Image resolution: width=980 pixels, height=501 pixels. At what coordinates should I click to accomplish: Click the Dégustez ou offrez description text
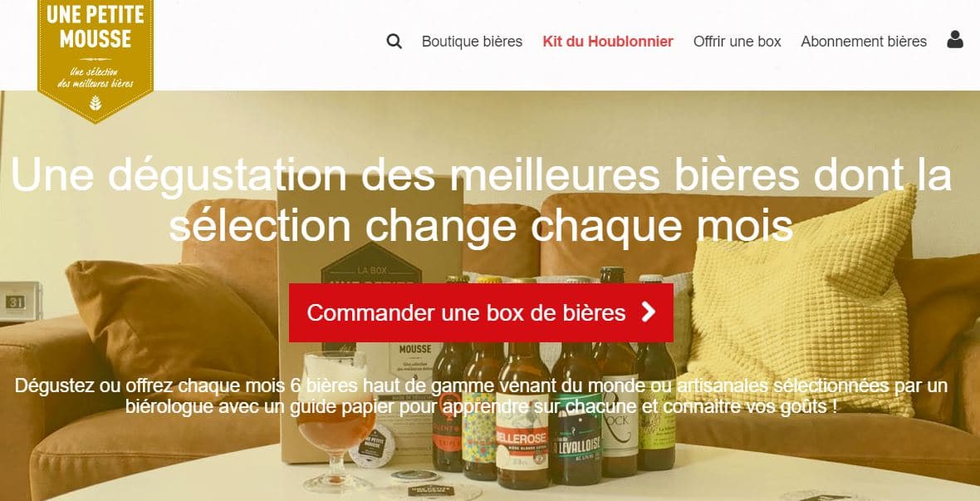(x=481, y=396)
